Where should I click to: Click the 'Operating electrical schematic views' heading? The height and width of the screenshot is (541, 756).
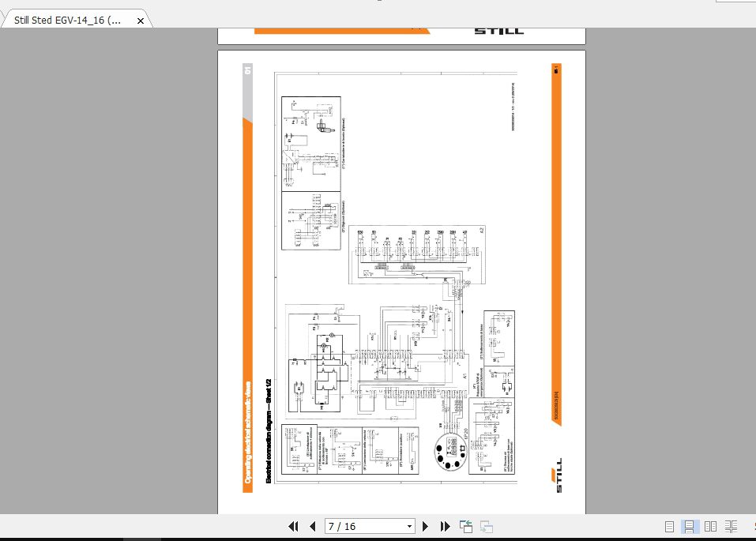click(x=248, y=433)
